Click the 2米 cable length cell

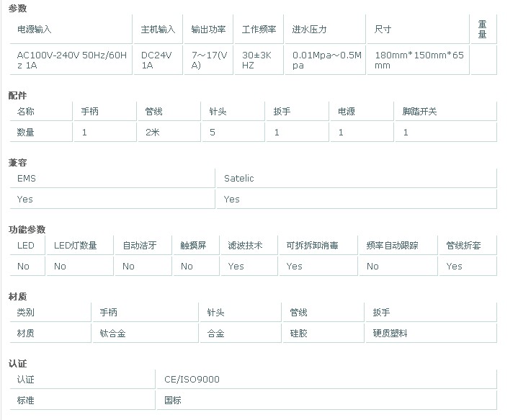pyautogui.click(x=153, y=133)
